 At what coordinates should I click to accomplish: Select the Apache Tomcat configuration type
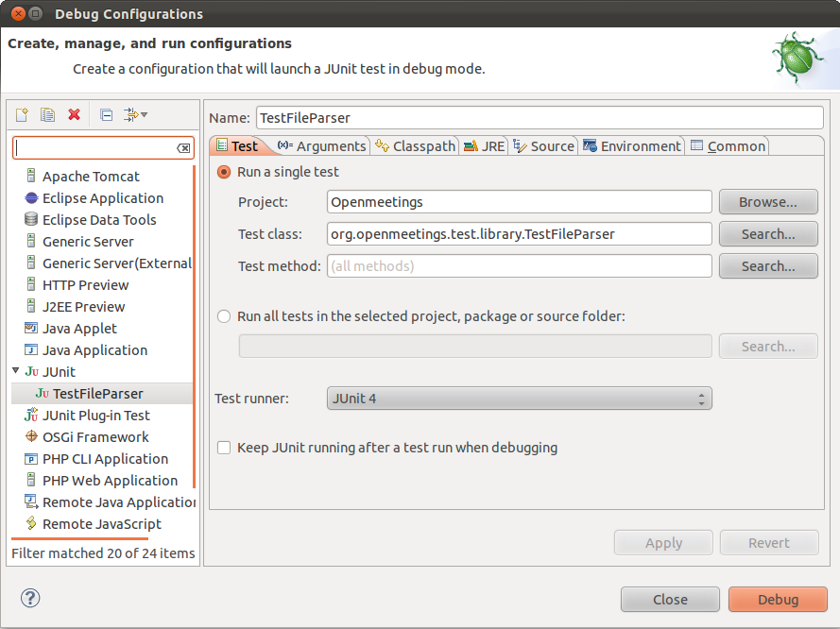tap(91, 177)
